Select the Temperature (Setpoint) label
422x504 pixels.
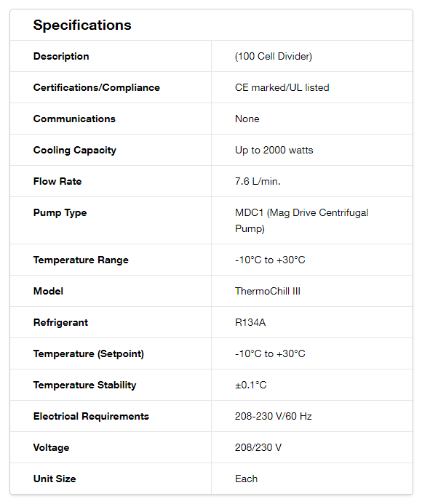pos(89,353)
